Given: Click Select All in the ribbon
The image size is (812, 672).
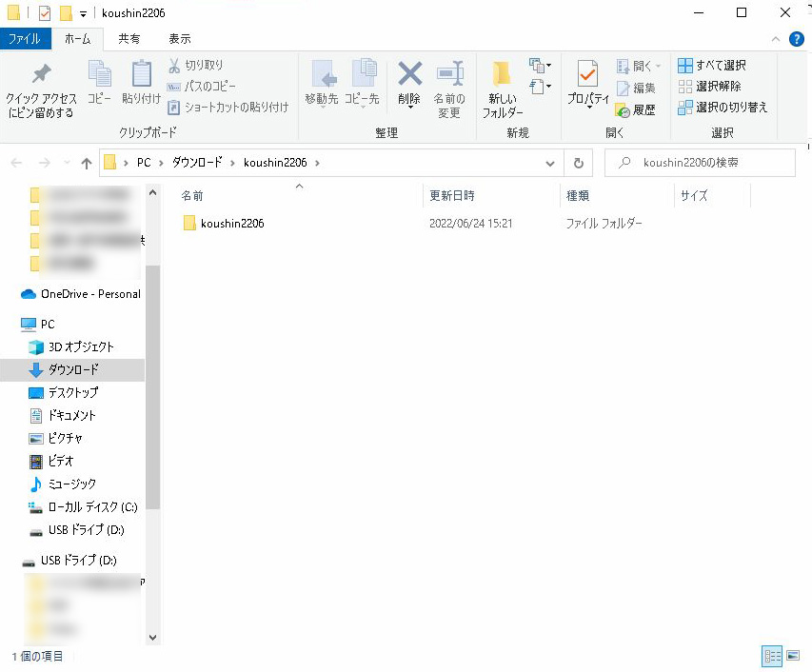Looking at the screenshot, I should coord(711,66).
